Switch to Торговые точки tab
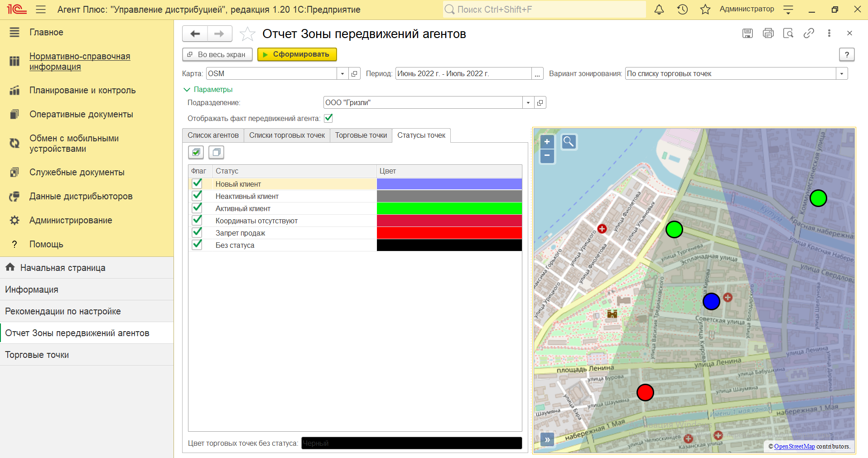Viewport: 868px width, 458px height. [x=361, y=135]
